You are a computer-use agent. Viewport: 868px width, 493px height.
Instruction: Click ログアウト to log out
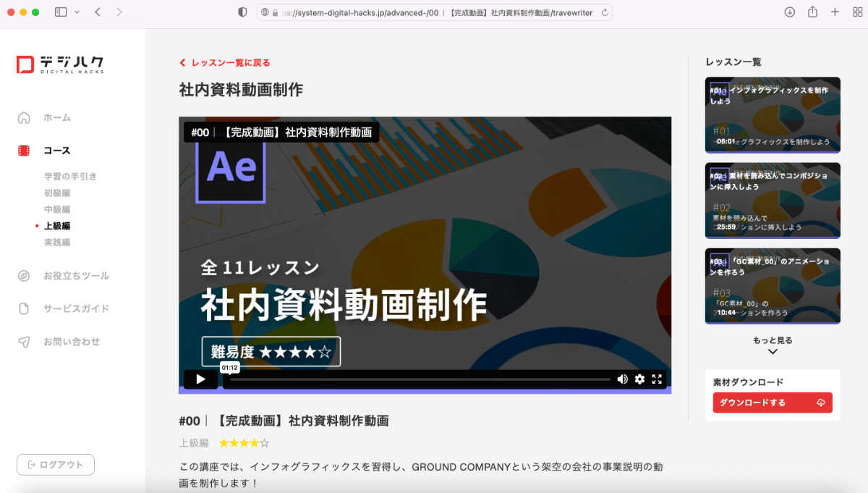coord(55,465)
